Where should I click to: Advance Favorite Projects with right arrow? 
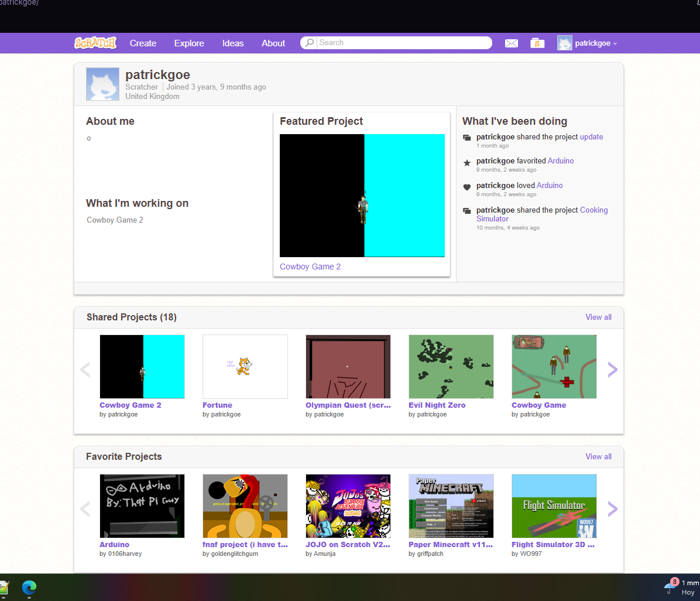pos(612,508)
